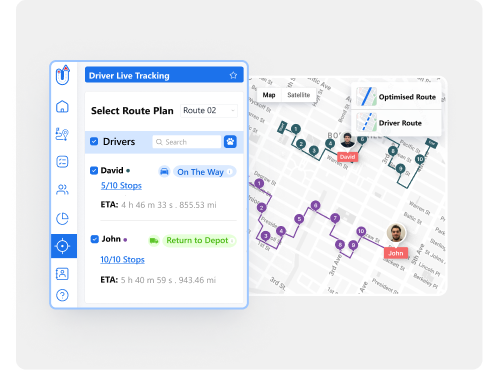
Task: Open the drivers/team sidebar icon
Action: (x=62, y=190)
